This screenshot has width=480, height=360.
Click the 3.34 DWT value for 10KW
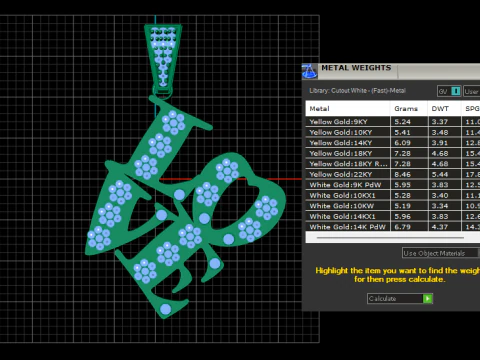point(440,206)
